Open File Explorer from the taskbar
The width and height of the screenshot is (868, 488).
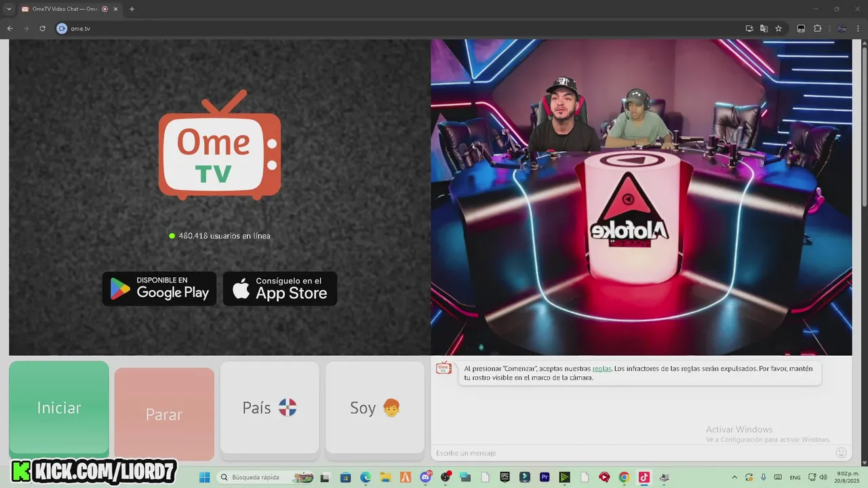coord(385,477)
